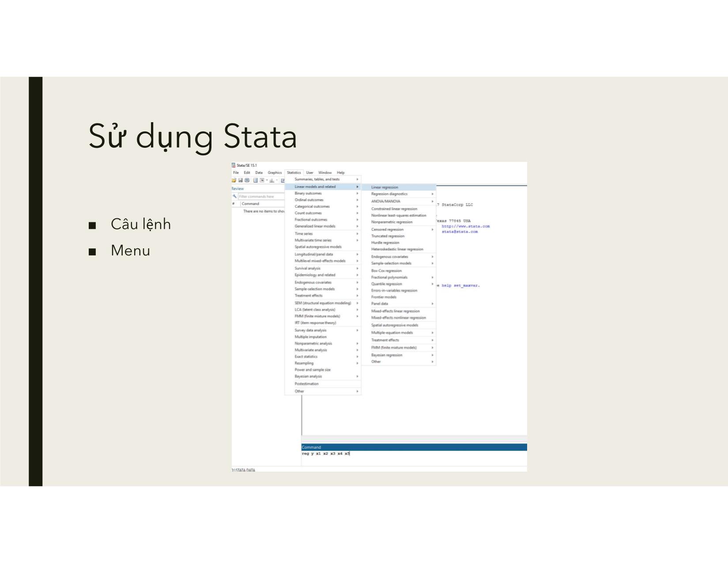
Task: Choose IRT (item response theory)
Action: (323, 323)
